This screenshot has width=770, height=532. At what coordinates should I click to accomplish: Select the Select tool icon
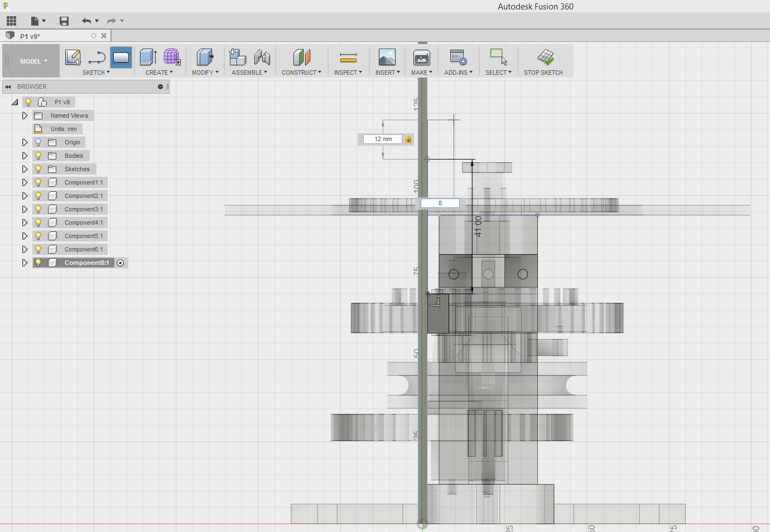[x=498, y=57]
